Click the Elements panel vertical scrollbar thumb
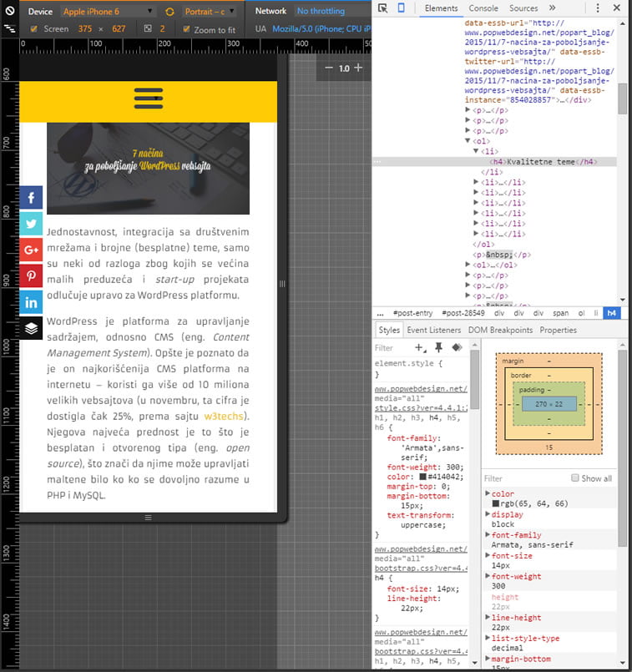The height and width of the screenshot is (672, 632). (x=622, y=99)
